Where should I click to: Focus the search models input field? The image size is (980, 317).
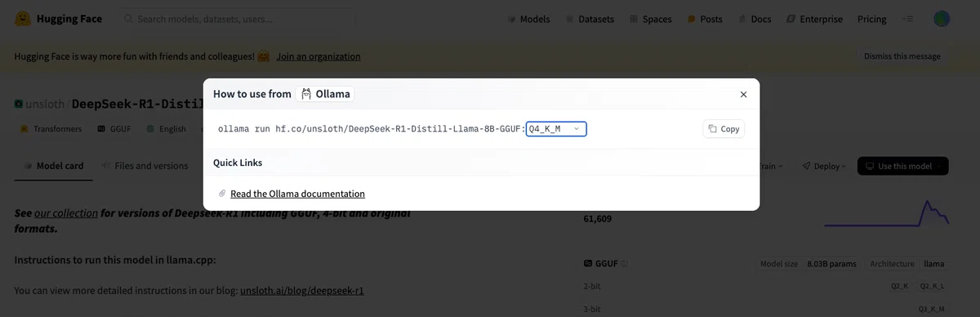coord(237,19)
